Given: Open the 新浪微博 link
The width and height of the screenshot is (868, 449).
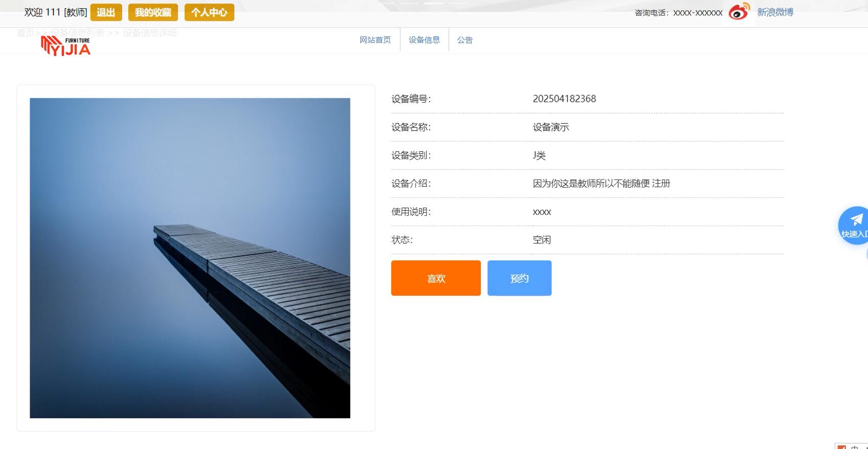Looking at the screenshot, I should coord(775,12).
